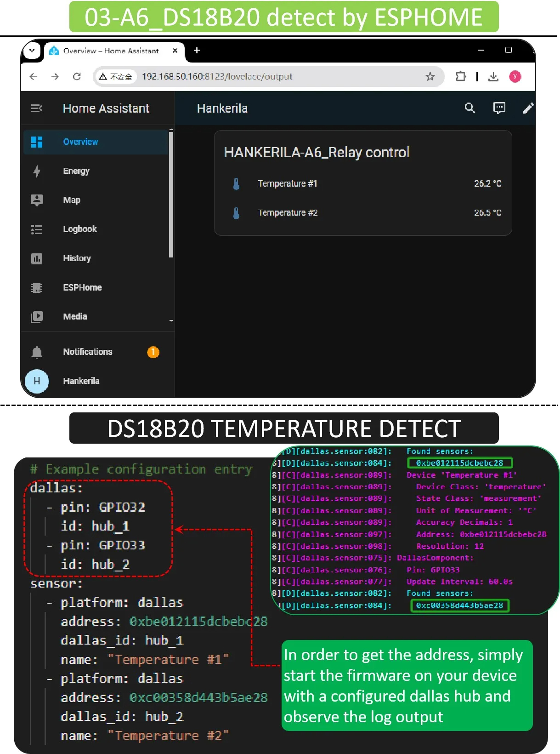Open the browser downloads panel
The height and width of the screenshot is (754, 560).
click(x=493, y=76)
